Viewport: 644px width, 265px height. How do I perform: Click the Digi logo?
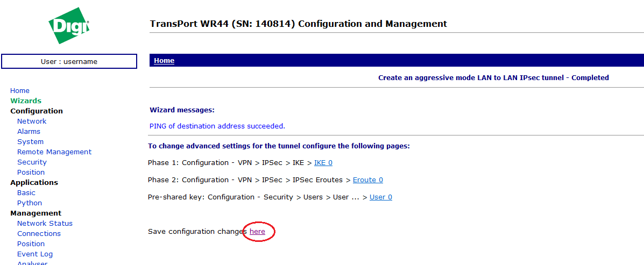(x=69, y=25)
